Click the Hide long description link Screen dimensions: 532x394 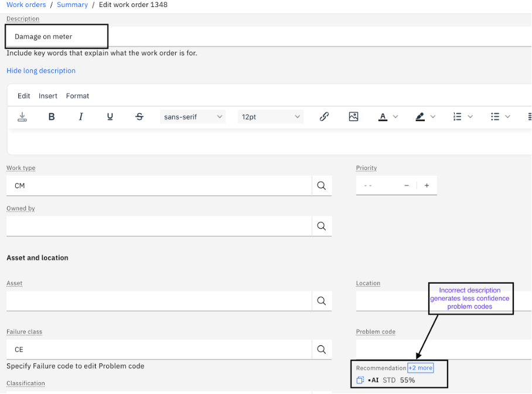(x=40, y=70)
